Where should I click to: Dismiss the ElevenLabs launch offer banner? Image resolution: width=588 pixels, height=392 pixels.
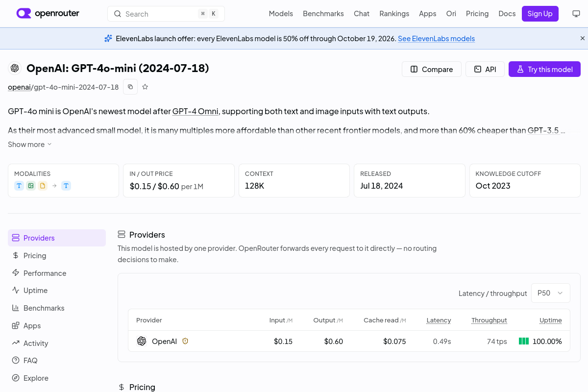[x=583, y=38]
